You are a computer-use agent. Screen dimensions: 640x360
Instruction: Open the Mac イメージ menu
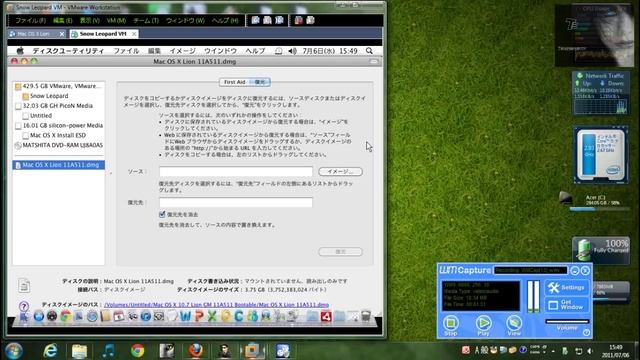point(182,51)
